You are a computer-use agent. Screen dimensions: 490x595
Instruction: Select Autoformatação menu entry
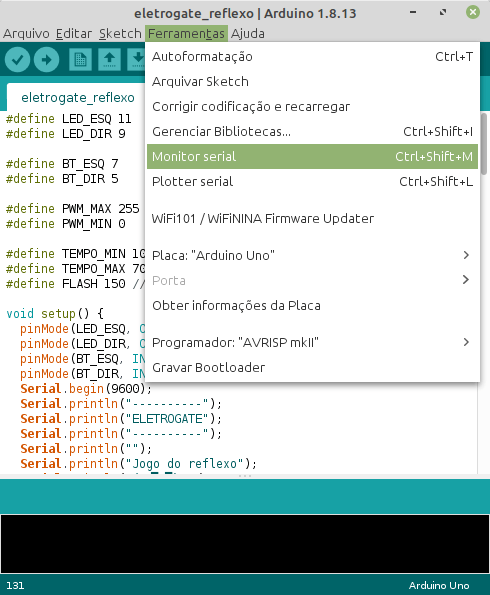point(312,57)
